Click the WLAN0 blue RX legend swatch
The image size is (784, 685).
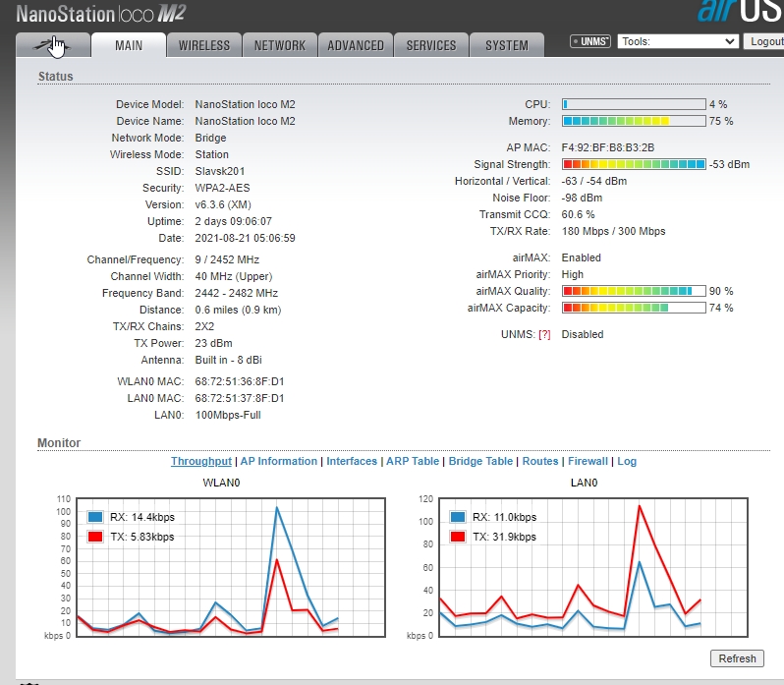[x=95, y=517]
